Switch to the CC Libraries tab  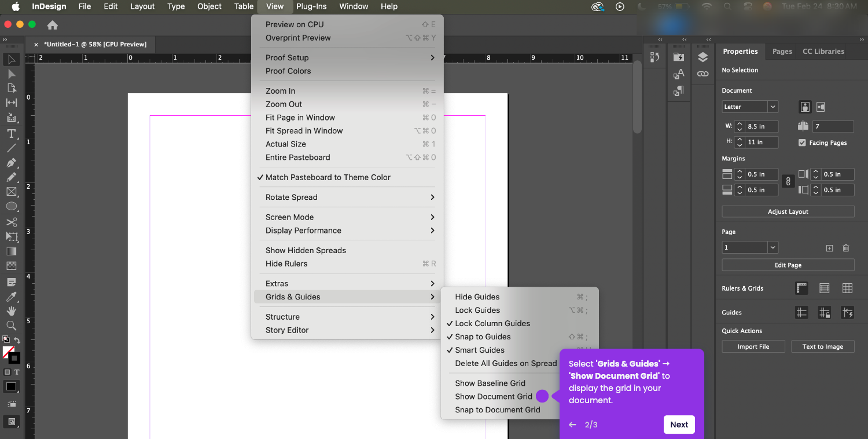click(x=823, y=51)
